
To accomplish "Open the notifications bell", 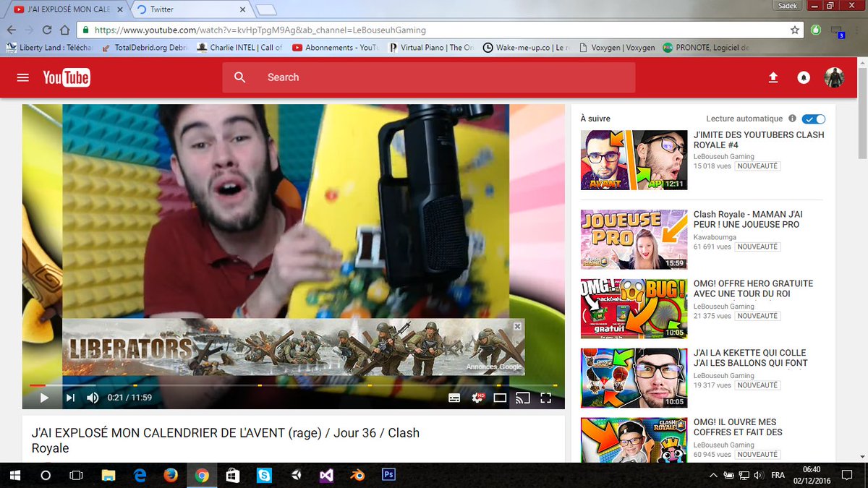I will (x=804, y=77).
